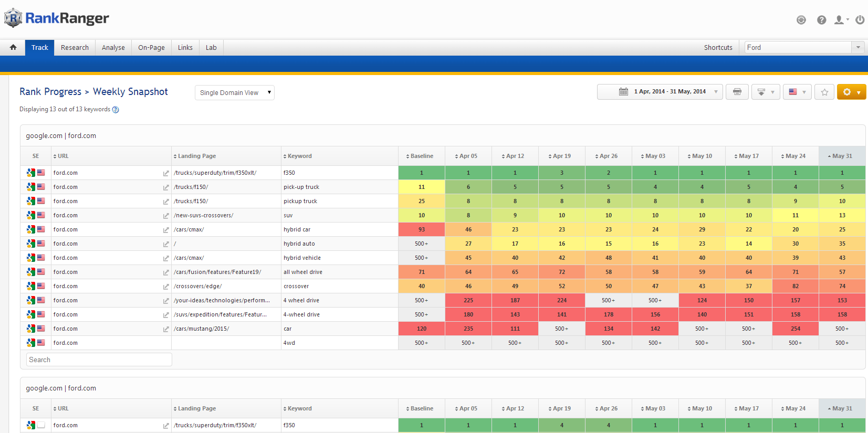Open the help question mark icon
868x433 pixels.
click(821, 20)
